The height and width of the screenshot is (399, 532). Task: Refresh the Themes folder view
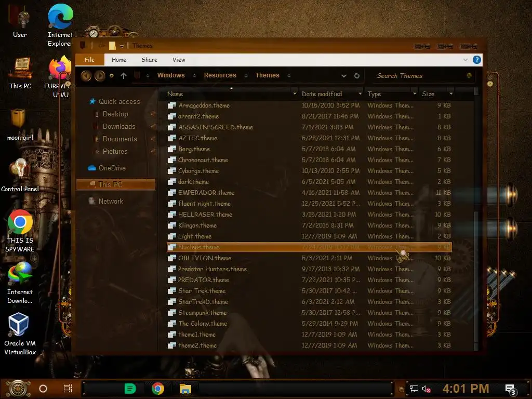pyautogui.click(x=356, y=76)
